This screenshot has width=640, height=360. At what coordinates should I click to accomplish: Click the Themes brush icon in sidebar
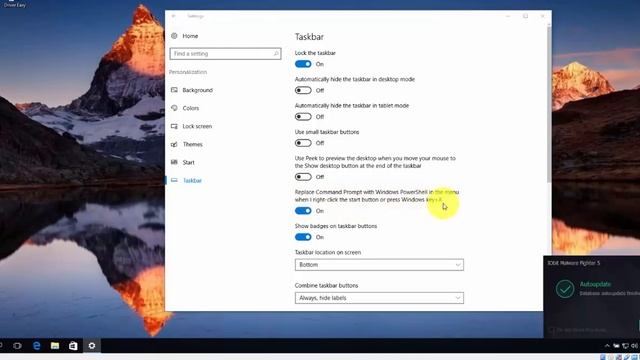click(x=174, y=144)
